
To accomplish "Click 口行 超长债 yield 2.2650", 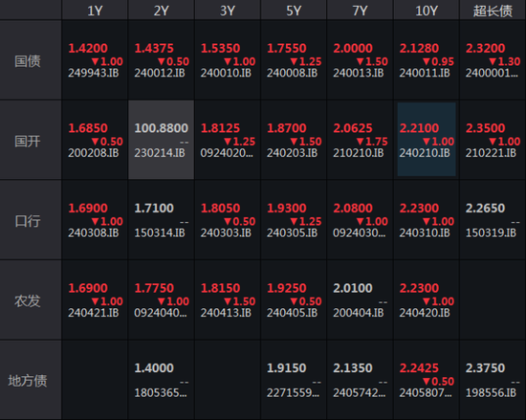I will click(x=485, y=208).
